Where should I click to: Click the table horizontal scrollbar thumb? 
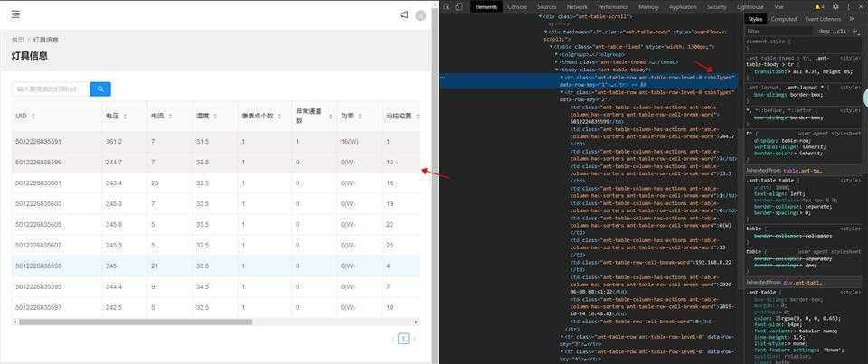point(136,322)
